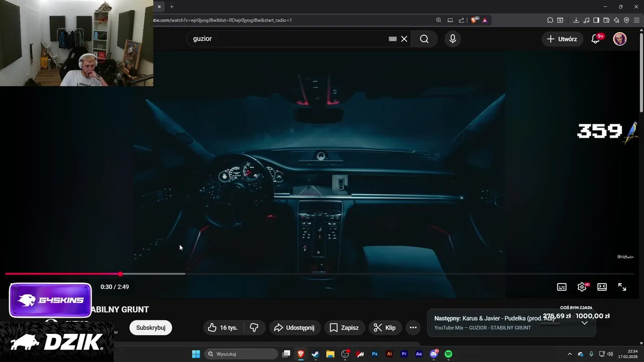Close the current browser tab
Screen dimensions: 644x362
tap(159, 7)
